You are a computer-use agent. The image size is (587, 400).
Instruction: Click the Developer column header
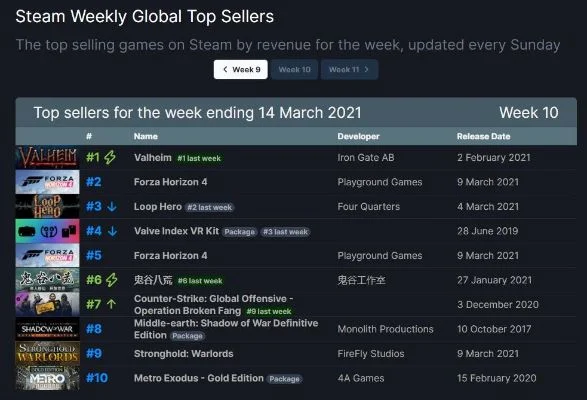coord(358,136)
